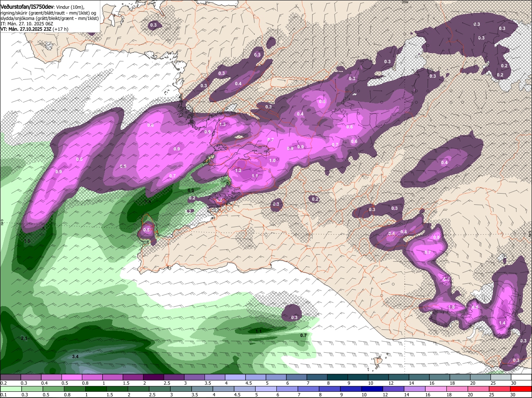532x398 pixels.
Task: Pick the dark teal 9 swatch in snow legend
Action: (358, 377)
